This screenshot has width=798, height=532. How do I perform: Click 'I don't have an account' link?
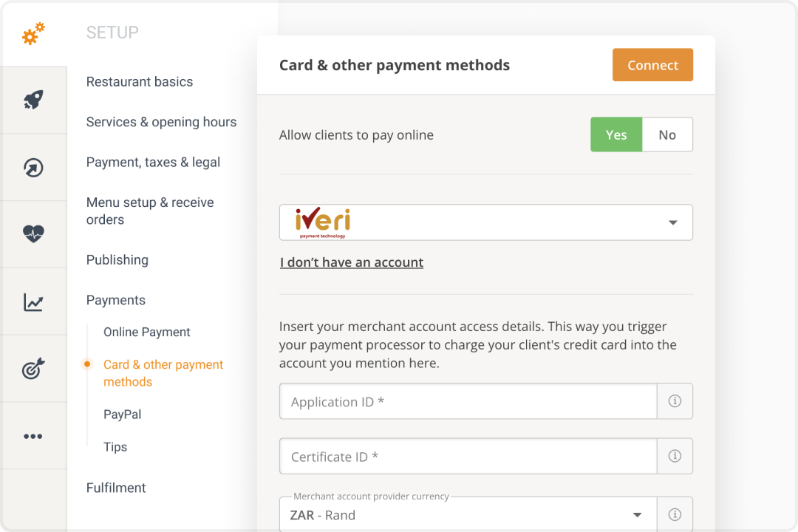point(352,262)
